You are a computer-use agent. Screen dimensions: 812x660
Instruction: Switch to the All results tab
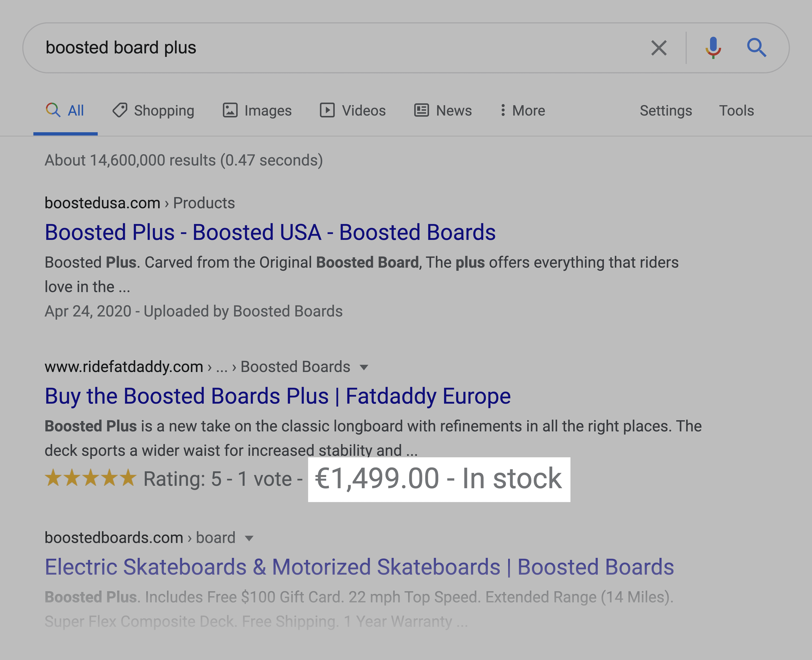click(x=65, y=111)
